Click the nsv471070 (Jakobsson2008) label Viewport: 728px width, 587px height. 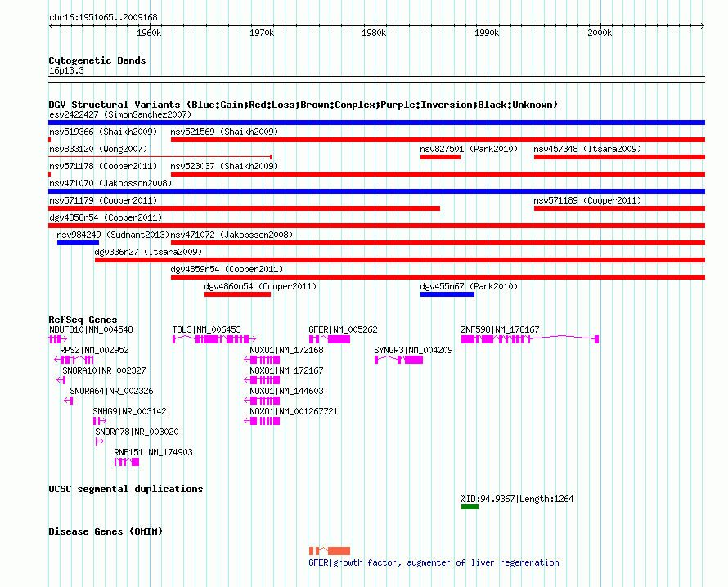(x=110, y=183)
